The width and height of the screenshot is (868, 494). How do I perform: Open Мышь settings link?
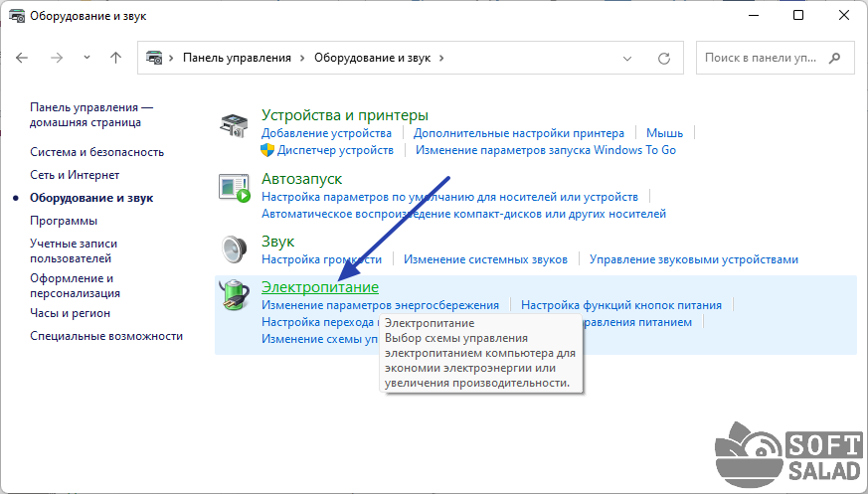pyautogui.click(x=665, y=133)
